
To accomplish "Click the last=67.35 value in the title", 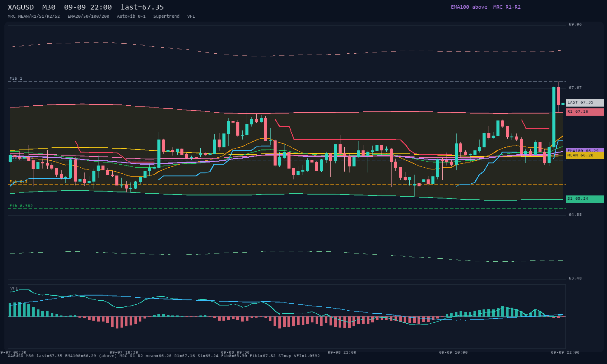I will [142, 7].
